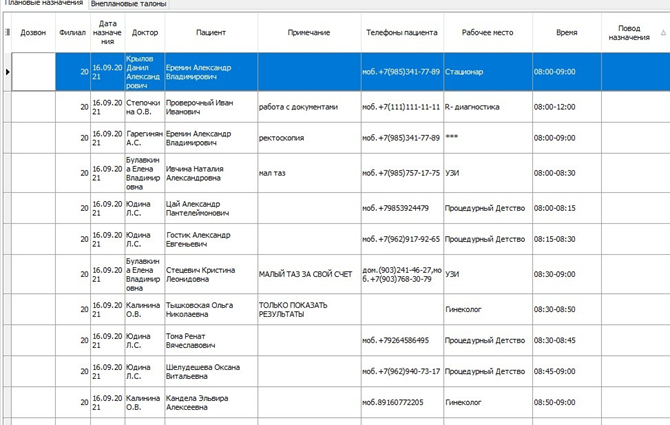Click the Доктор column header

(x=143, y=32)
